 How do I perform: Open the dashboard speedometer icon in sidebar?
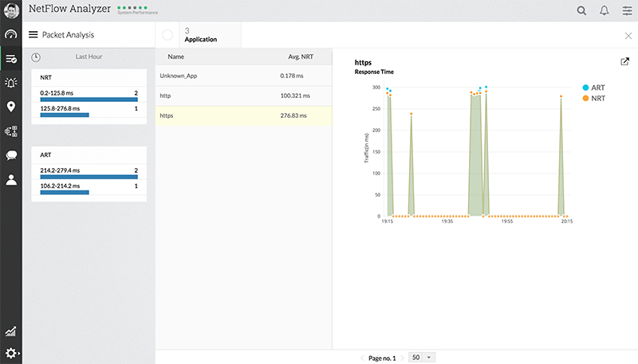point(11,35)
